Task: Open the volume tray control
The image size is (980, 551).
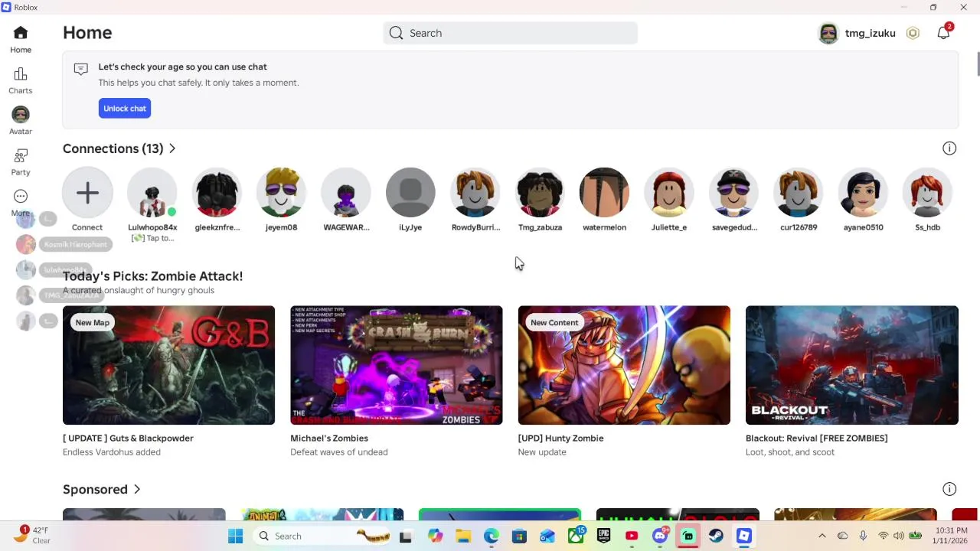Action: 898,536
